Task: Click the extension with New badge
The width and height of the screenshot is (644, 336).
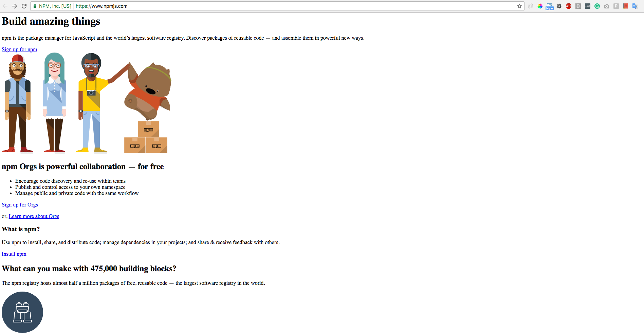Action: [x=550, y=6]
